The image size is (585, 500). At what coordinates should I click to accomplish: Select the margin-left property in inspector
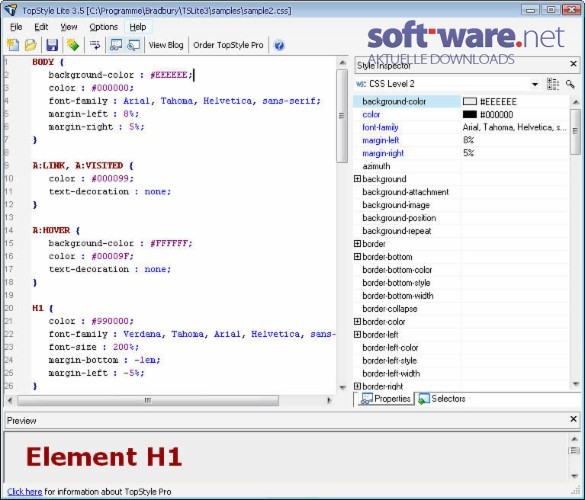point(381,140)
